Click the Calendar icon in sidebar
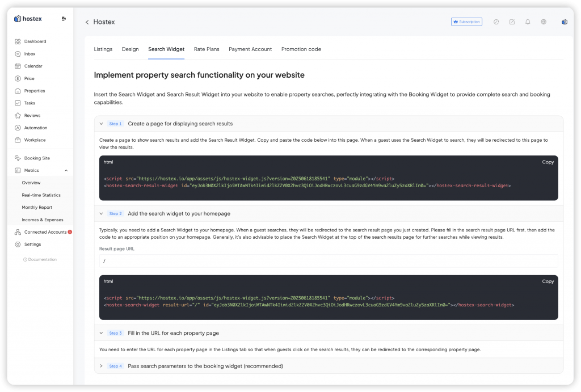 pyautogui.click(x=18, y=66)
